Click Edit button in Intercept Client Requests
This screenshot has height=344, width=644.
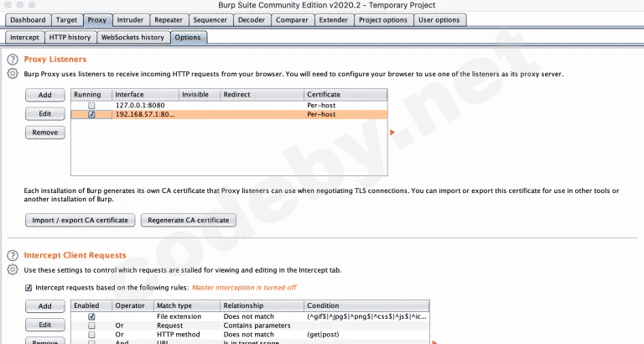[x=44, y=325]
